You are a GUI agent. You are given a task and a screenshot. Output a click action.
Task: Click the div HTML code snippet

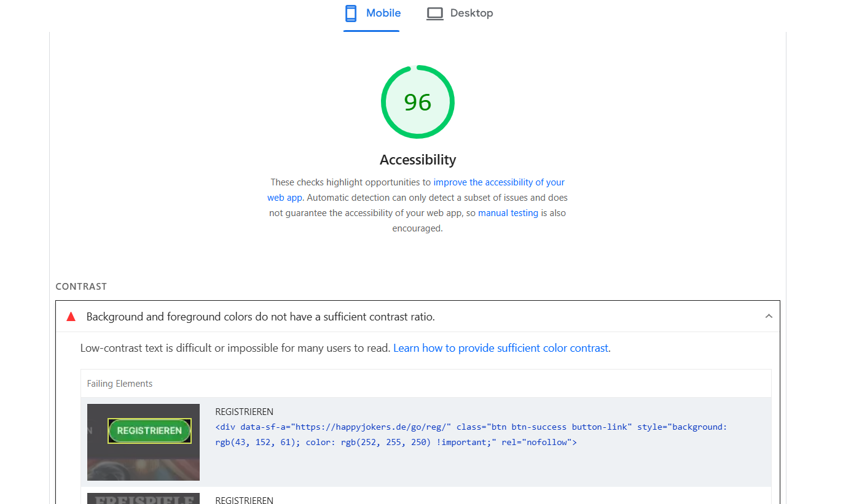tap(471, 434)
